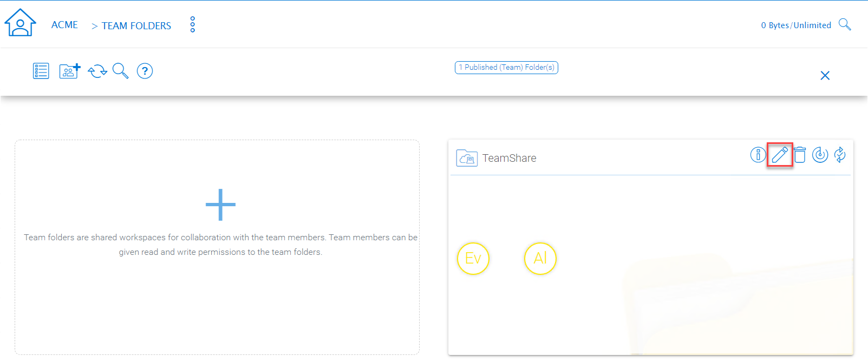Click the TeamShare sync arrows icon

click(x=840, y=155)
